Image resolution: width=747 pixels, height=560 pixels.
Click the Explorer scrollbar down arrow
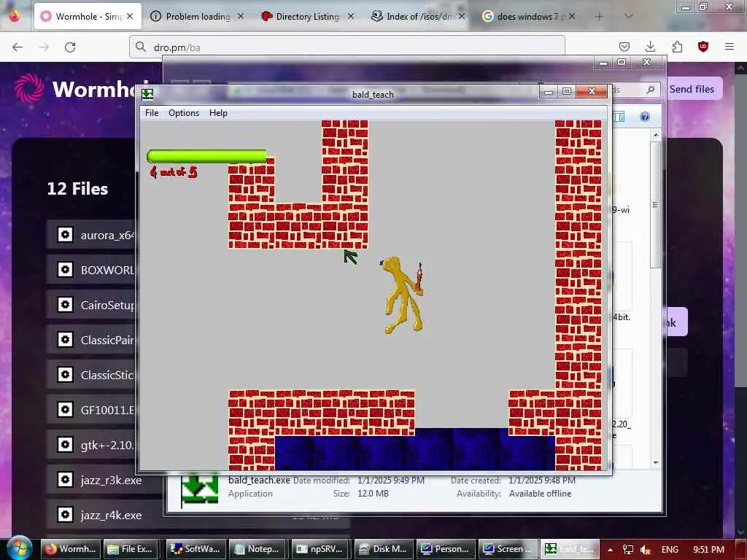click(656, 462)
